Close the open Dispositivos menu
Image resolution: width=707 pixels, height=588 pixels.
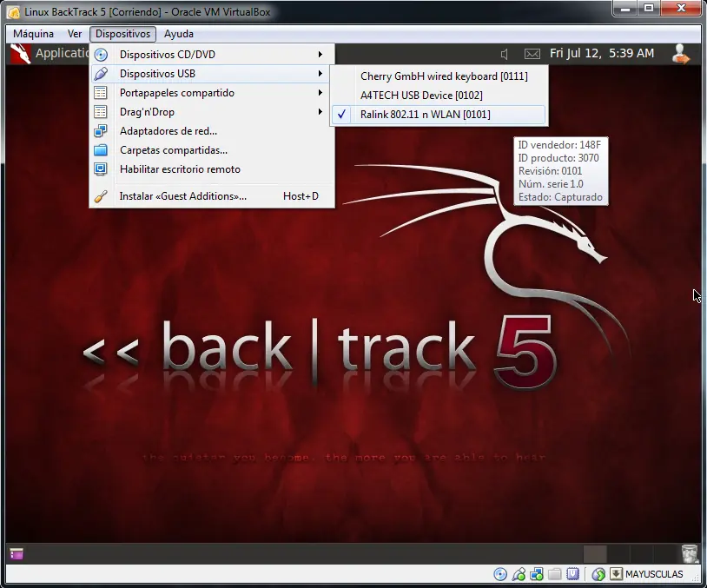coord(122,34)
